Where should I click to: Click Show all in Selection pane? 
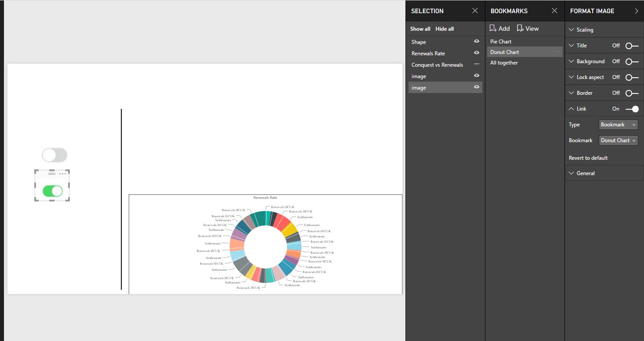(420, 29)
